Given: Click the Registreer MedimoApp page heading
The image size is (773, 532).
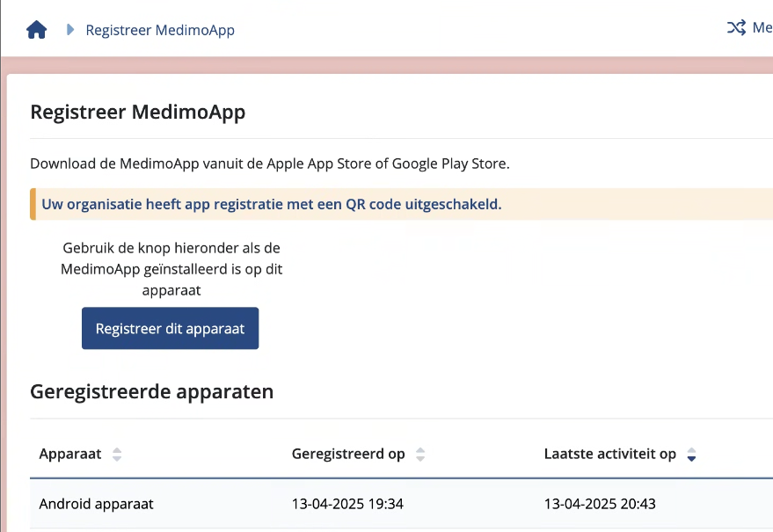Looking at the screenshot, I should tap(137, 113).
